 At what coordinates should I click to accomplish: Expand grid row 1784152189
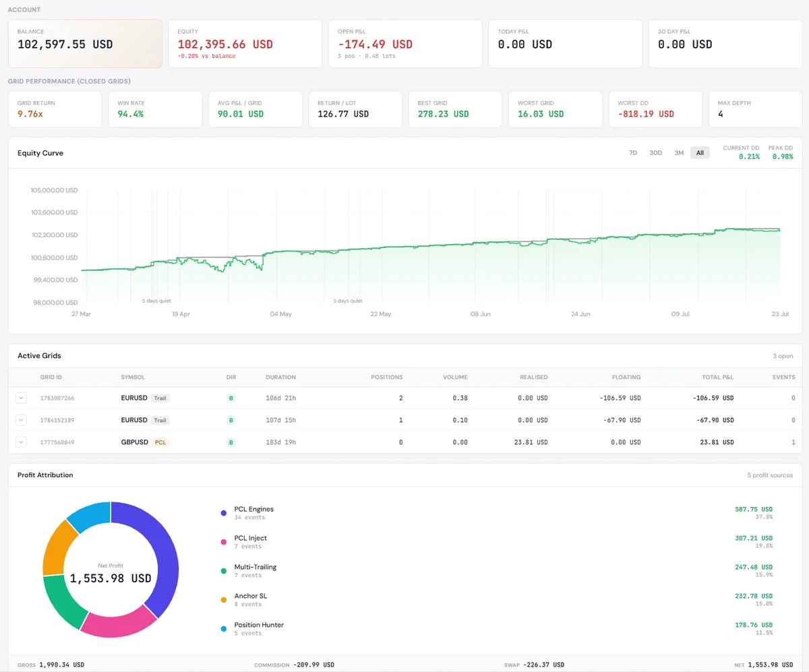pyautogui.click(x=21, y=420)
